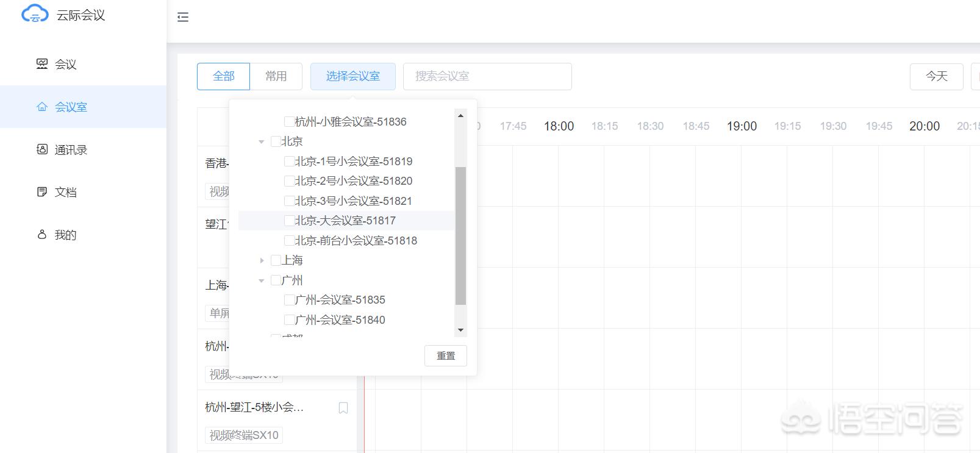The image size is (980, 453).
Task: Click the room list scrollbar thumb
Action: (x=460, y=235)
